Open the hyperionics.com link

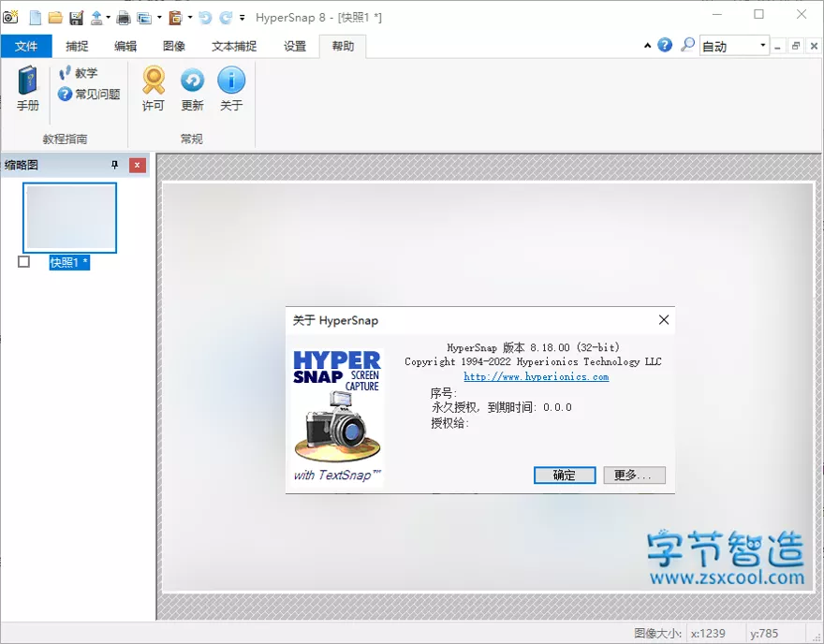[x=536, y=376]
